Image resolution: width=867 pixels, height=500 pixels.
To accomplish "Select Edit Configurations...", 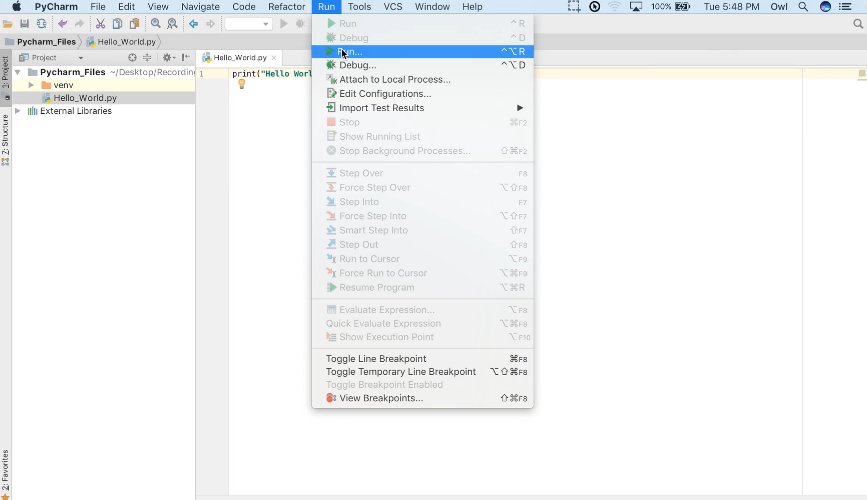I will (422, 94).
